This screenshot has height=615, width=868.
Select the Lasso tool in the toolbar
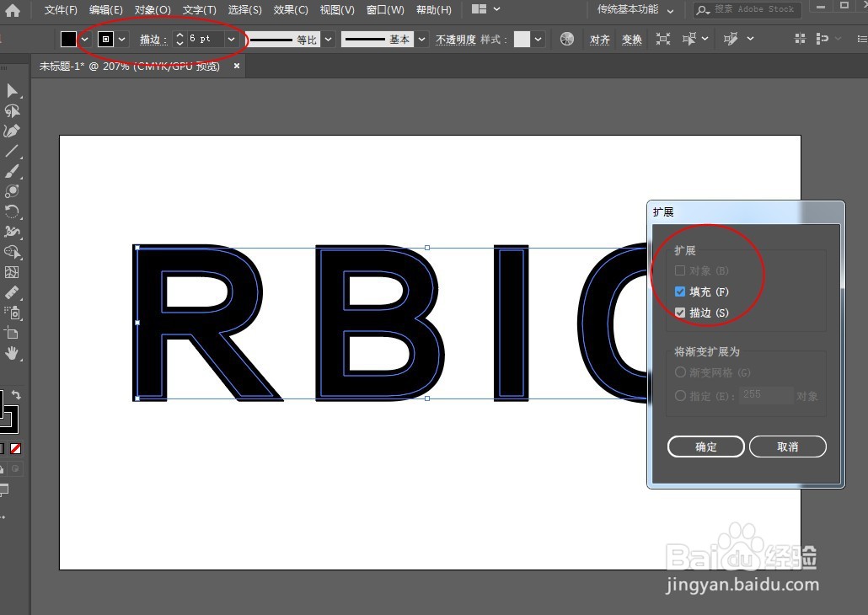(12, 110)
